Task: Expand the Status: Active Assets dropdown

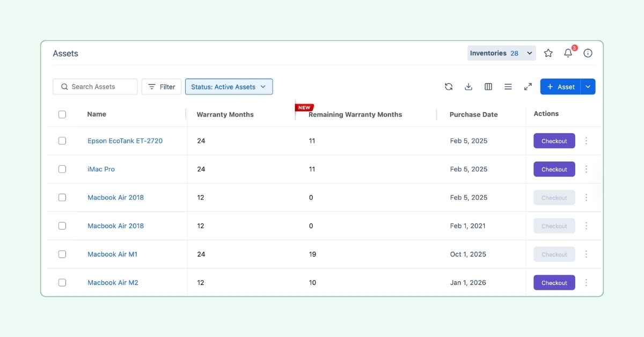Action: (229, 87)
